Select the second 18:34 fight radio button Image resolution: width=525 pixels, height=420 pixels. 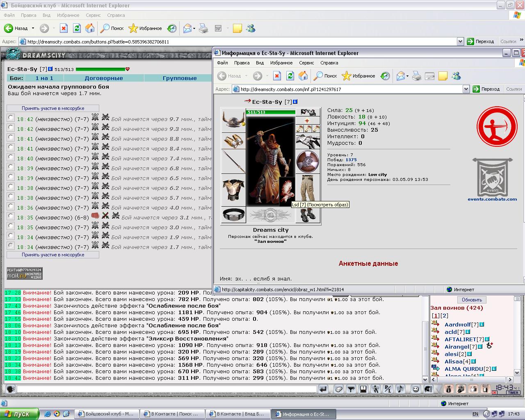tap(11, 246)
